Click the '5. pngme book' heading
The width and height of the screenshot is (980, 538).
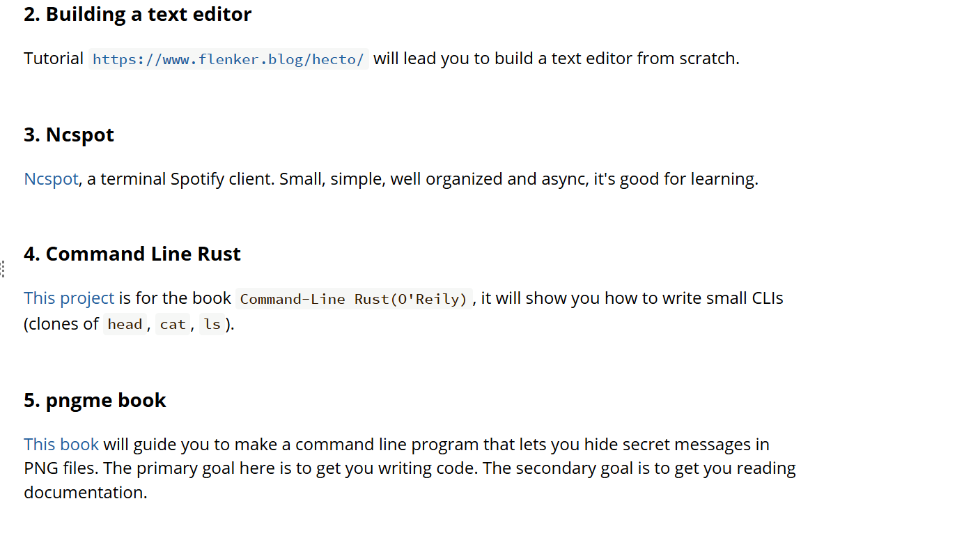pos(95,400)
